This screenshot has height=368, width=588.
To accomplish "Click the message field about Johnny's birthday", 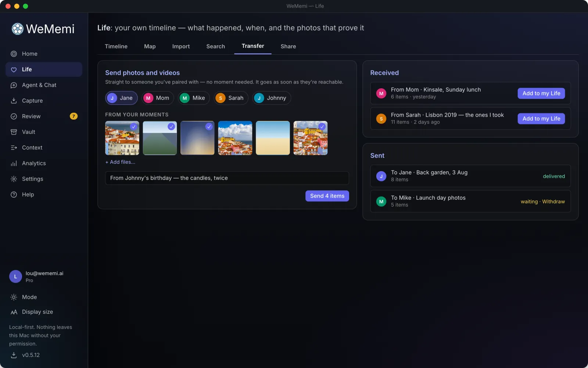I will (x=227, y=178).
